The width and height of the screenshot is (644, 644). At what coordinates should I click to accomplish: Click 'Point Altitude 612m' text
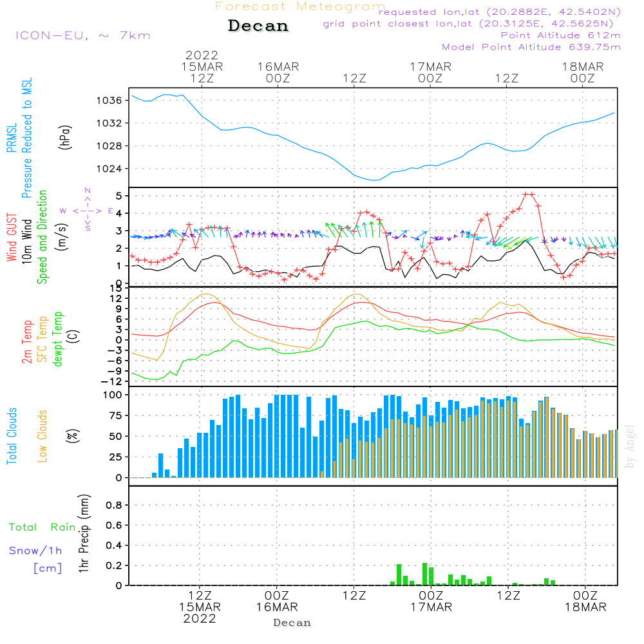561,35
